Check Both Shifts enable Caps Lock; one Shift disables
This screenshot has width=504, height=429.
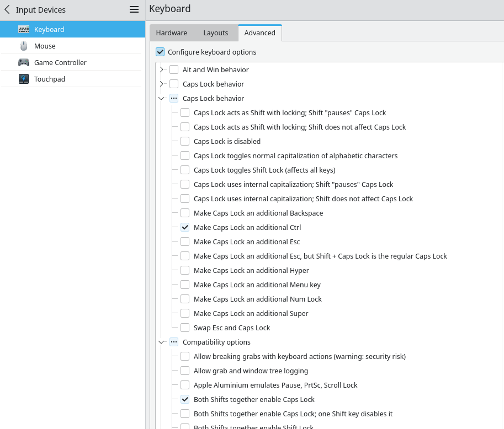click(x=185, y=414)
